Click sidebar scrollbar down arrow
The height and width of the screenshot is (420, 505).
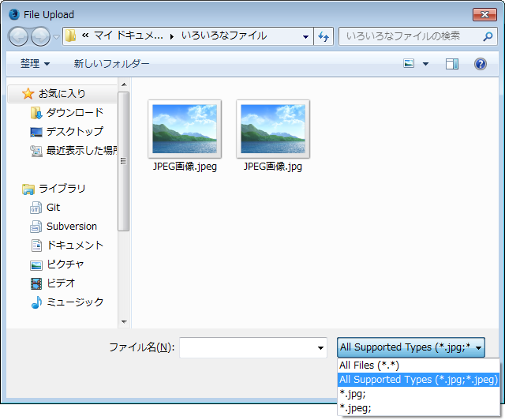[x=124, y=321]
